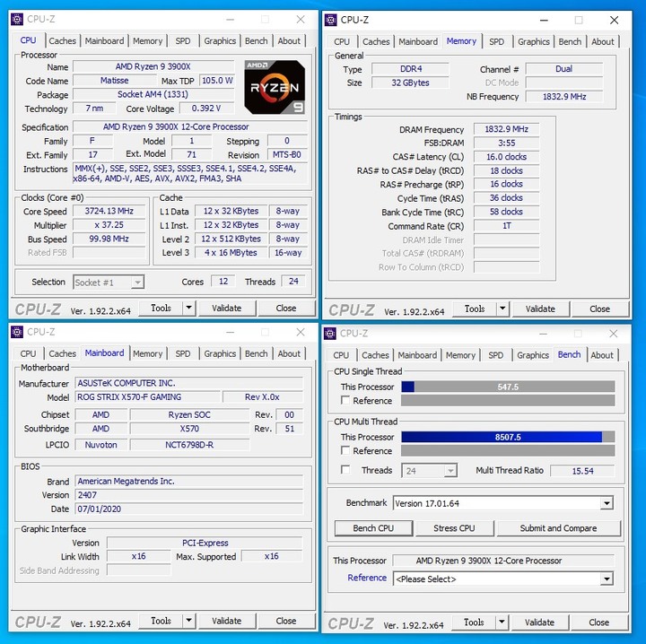Screen dimensions: 646x644
Task: Click Name field AMD Ryzen 9 3900X
Action: click(153, 66)
